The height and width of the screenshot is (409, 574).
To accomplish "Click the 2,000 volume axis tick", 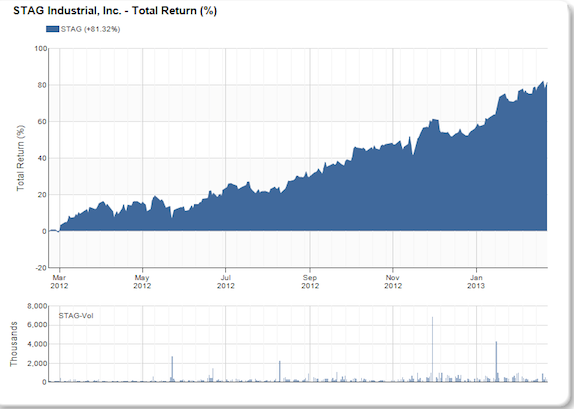I will pyautogui.click(x=37, y=363).
